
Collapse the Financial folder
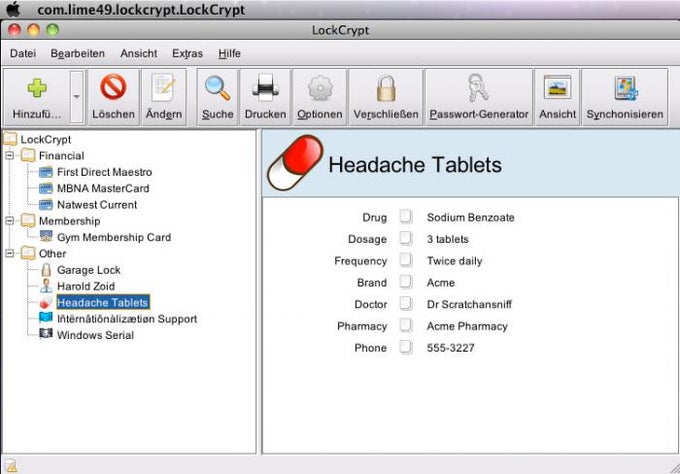[10, 155]
